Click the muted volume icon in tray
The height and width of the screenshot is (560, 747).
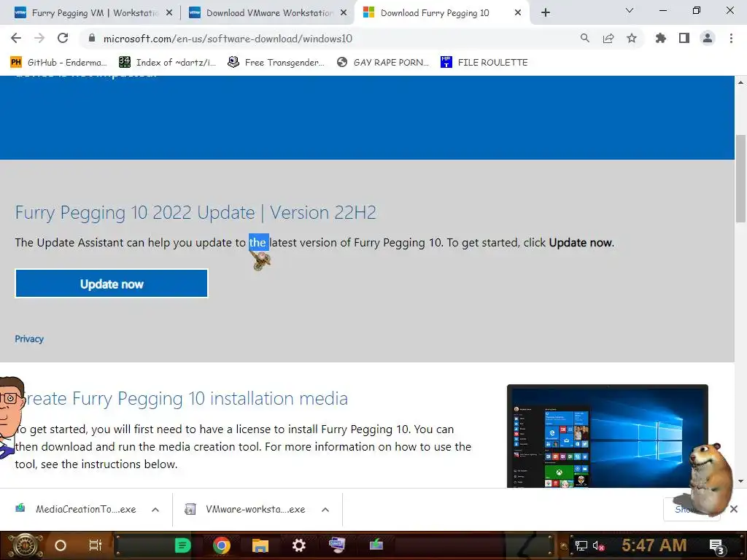598,545
